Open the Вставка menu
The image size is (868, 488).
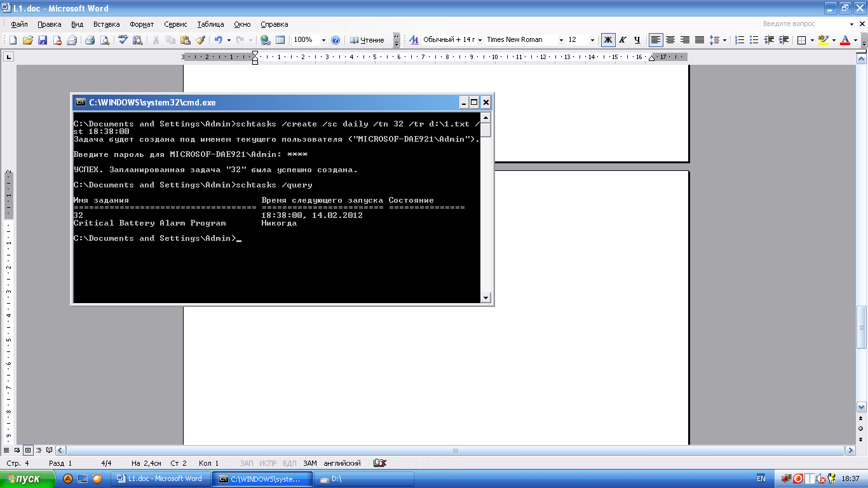106,24
